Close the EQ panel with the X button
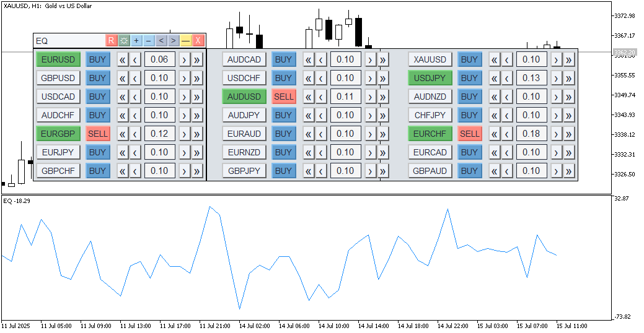 [x=198, y=41]
